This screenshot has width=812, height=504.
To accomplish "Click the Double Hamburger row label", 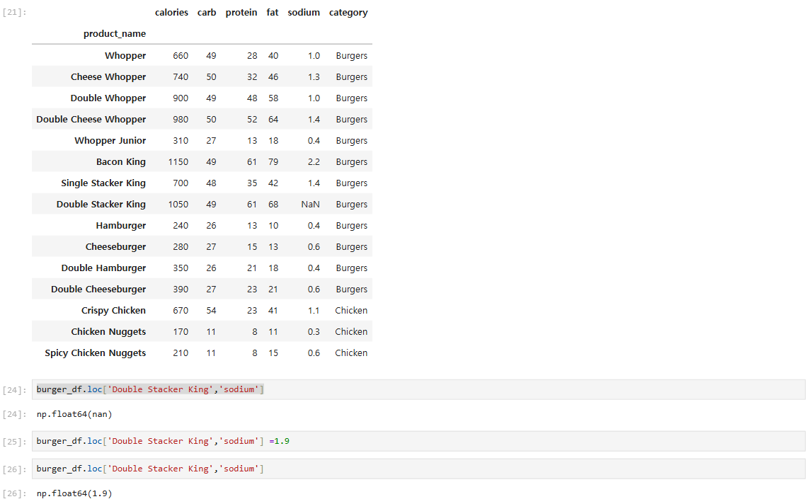I will [103, 268].
